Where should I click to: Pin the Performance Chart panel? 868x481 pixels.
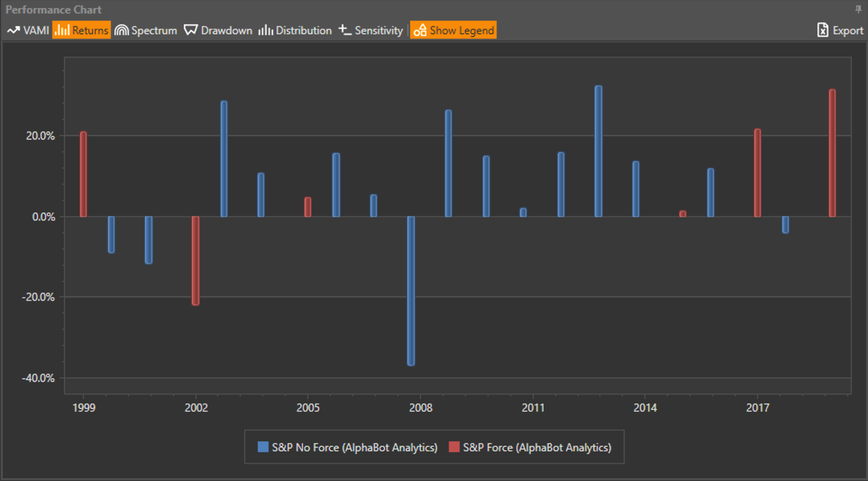click(858, 9)
